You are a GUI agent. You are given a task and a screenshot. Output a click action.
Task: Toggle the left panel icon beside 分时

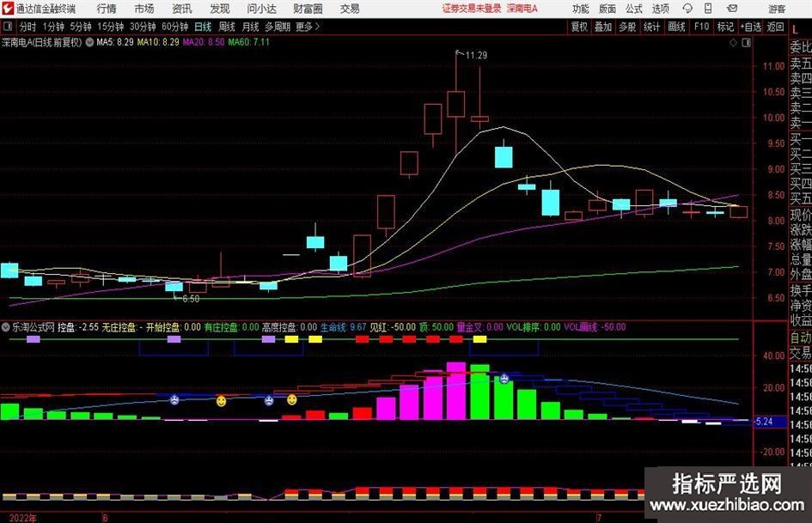[7, 27]
